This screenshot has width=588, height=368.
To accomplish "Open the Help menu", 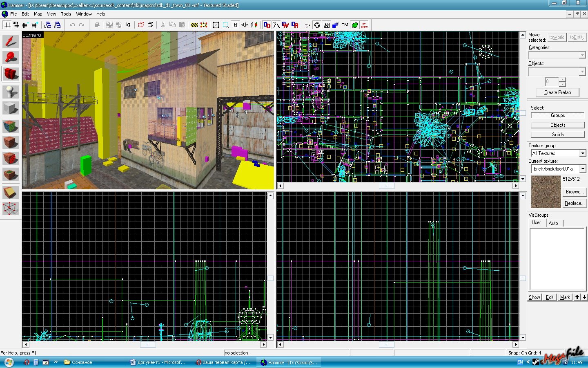I will [x=100, y=14].
